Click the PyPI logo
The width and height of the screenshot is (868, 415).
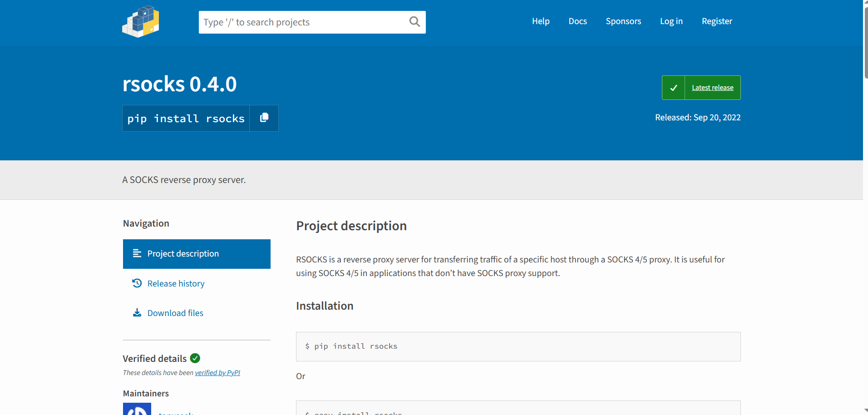point(141,21)
